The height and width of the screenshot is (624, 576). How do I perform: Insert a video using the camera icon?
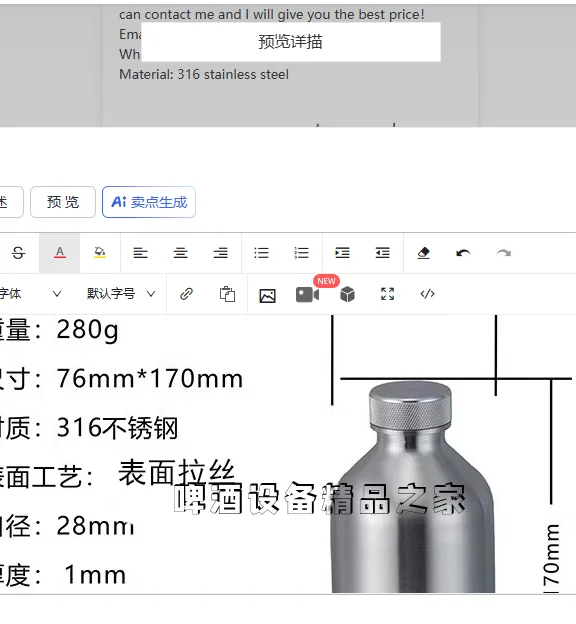click(307, 295)
